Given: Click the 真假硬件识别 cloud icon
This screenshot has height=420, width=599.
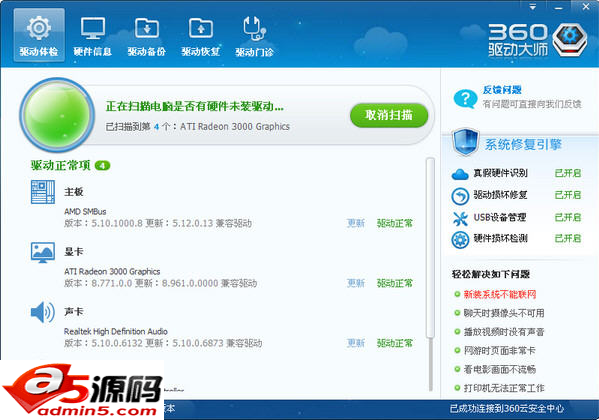Looking at the screenshot, I should [x=460, y=174].
